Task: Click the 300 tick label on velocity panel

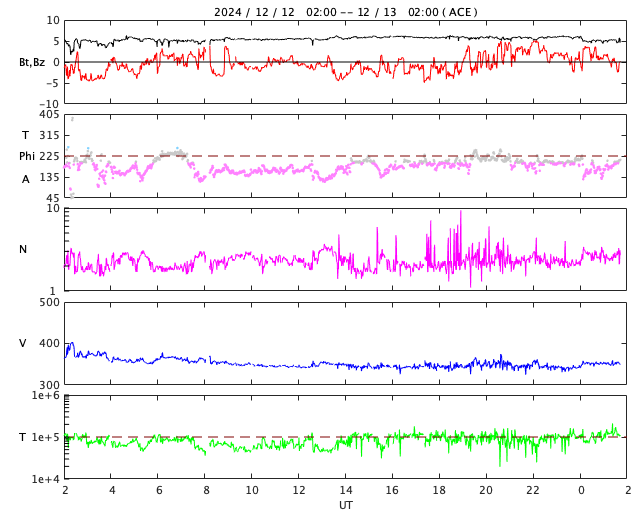Action: pos(49,384)
